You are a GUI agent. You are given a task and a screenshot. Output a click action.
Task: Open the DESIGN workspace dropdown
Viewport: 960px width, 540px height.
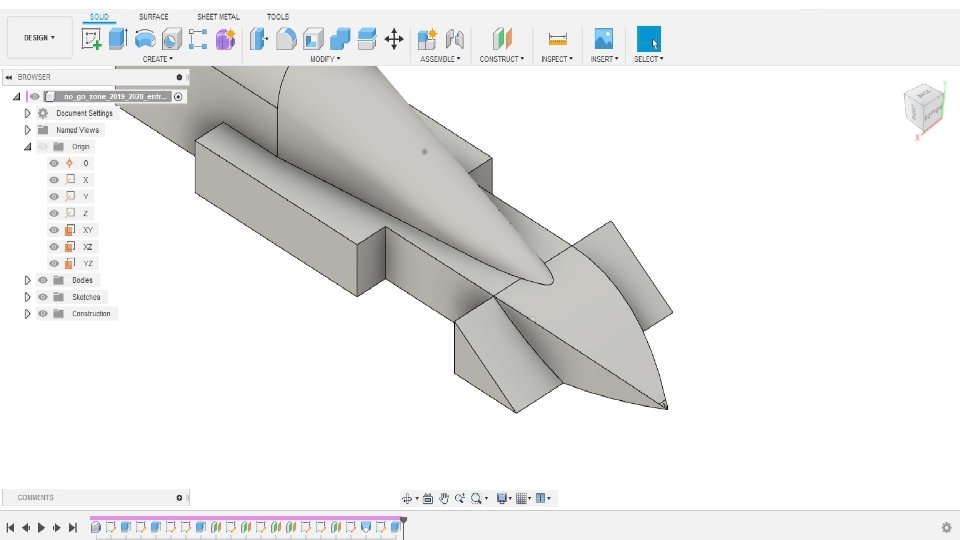[x=40, y=38]
